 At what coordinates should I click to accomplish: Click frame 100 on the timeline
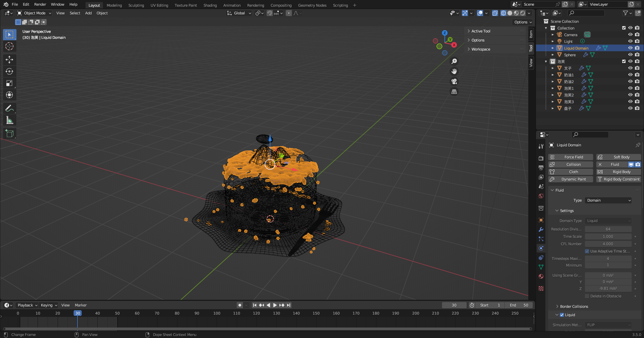(x=217, y=313)
